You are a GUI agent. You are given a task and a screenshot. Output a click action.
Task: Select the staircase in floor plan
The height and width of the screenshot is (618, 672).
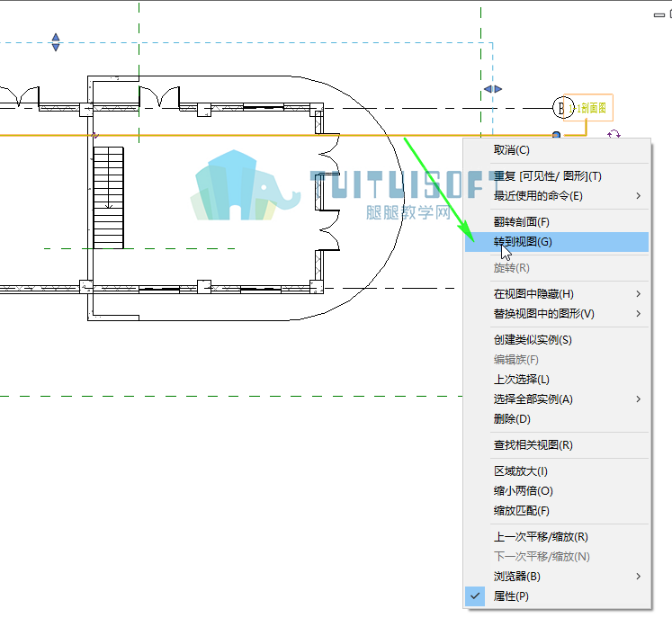pyautogui.click(x=109, y=198)
